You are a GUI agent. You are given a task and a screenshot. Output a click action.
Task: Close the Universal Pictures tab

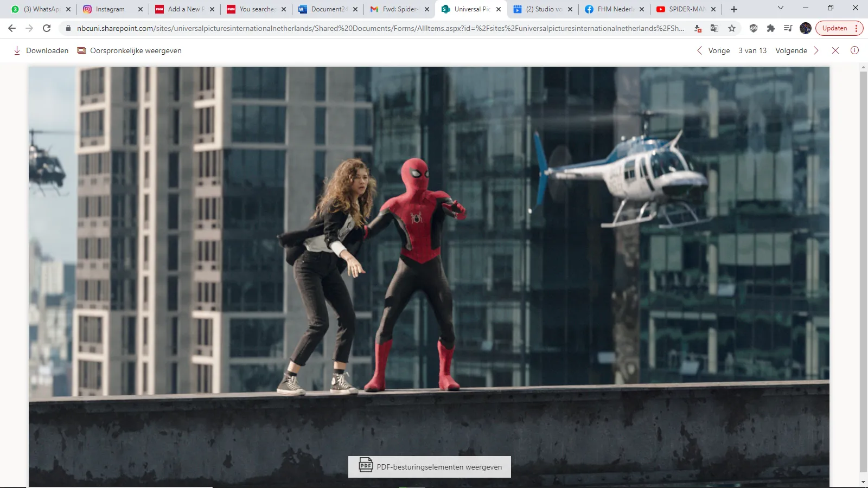[x=499, y=9]
